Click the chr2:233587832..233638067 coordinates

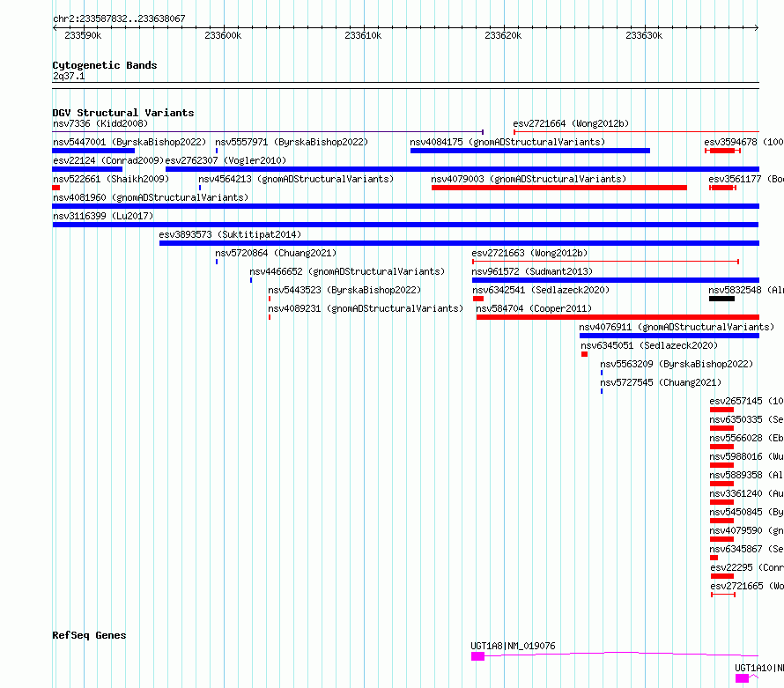[119, 18]
